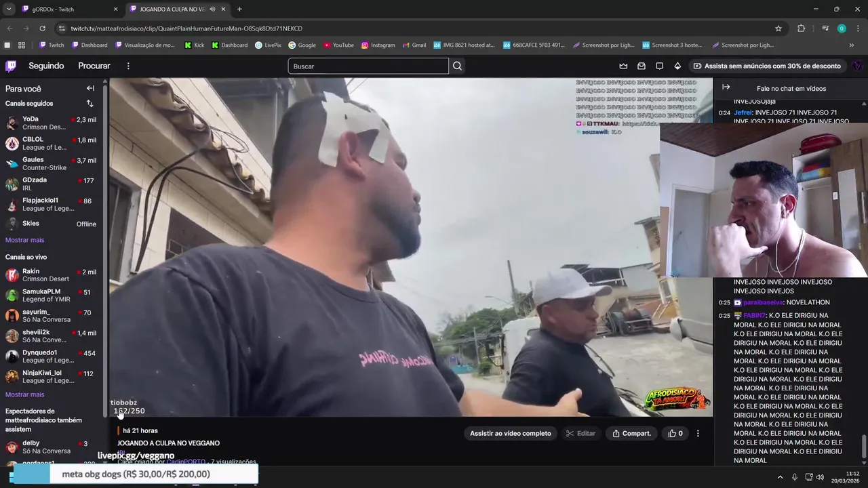Viewport: 868px width, 488px height.
Task: Click the search magnifier button
Action: (x=458, y=66)
